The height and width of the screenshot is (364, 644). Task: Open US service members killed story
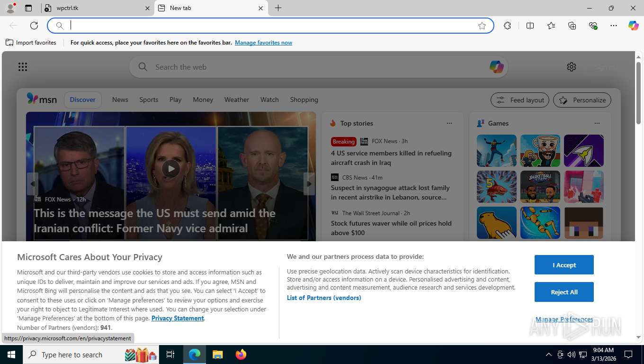[391, 158]
